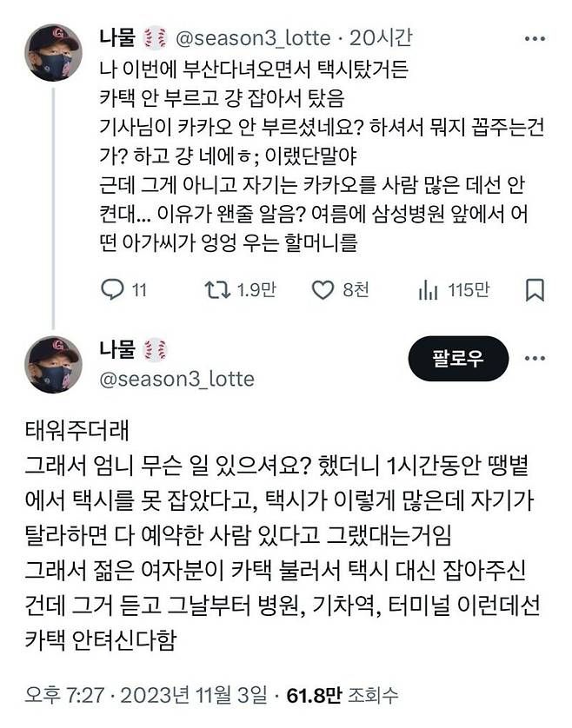Bookmark the first tweet
This screenshot has width=572, height=728.
coord(535,290)
